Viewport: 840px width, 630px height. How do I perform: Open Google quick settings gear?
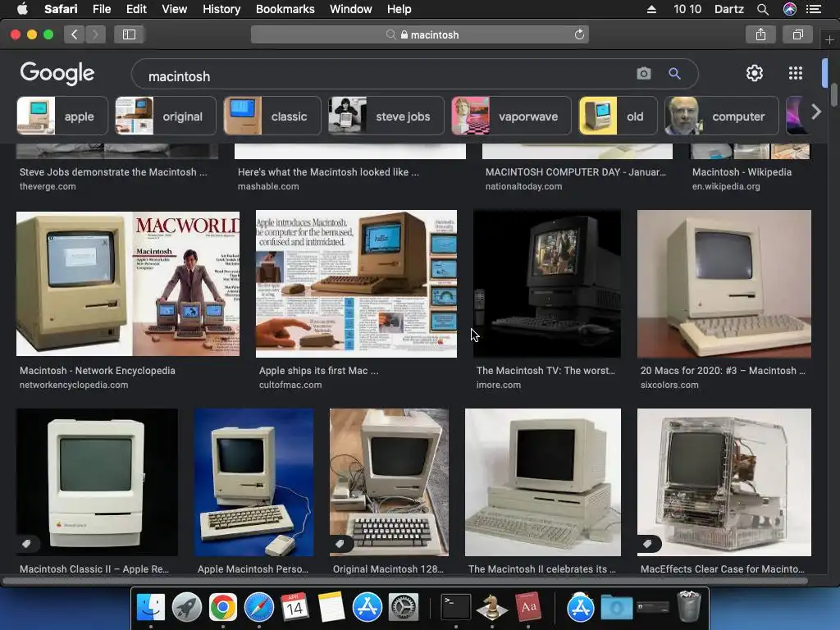click(755, 73)
